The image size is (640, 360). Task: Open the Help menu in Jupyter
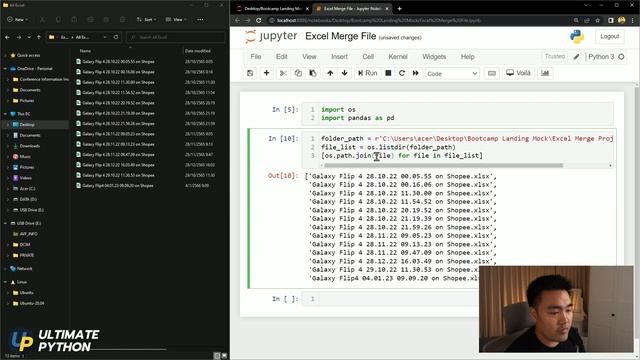(467, 57)
